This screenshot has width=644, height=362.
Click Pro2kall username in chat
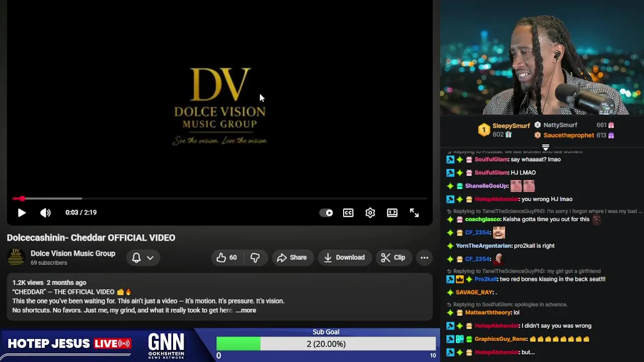click(x=486, y=279)
